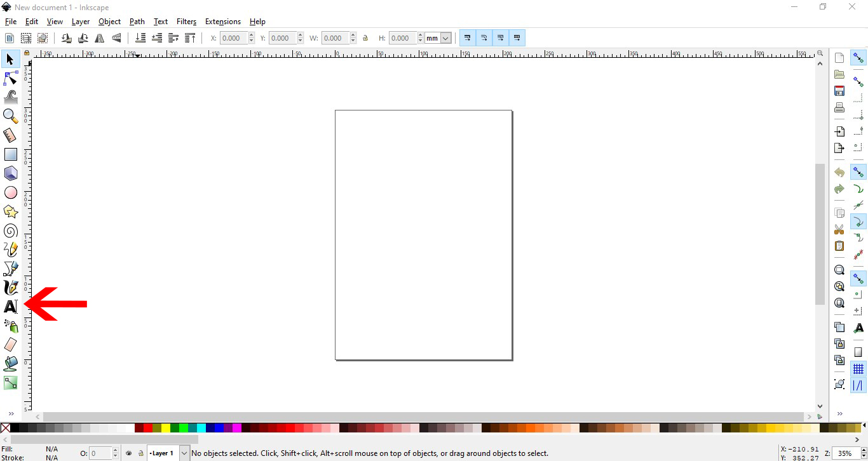
Task: Toggle width-height lock ratio padlock
Action: [365, 38]
